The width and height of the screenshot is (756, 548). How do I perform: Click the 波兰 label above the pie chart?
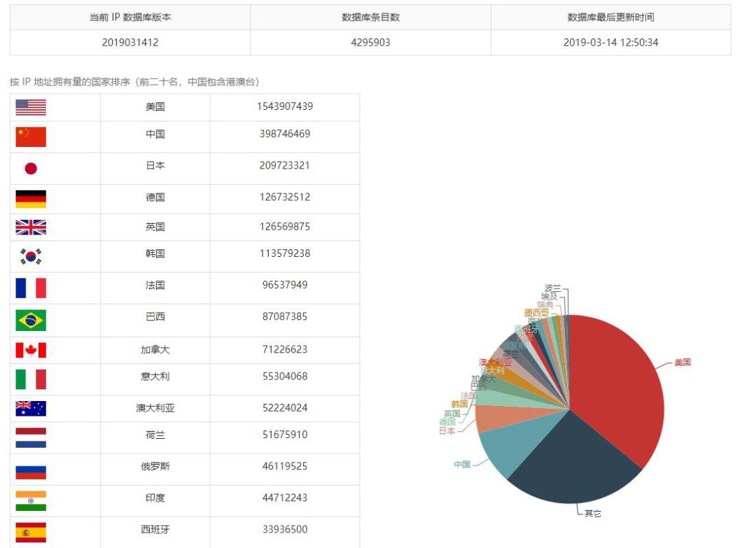(552, 288)
